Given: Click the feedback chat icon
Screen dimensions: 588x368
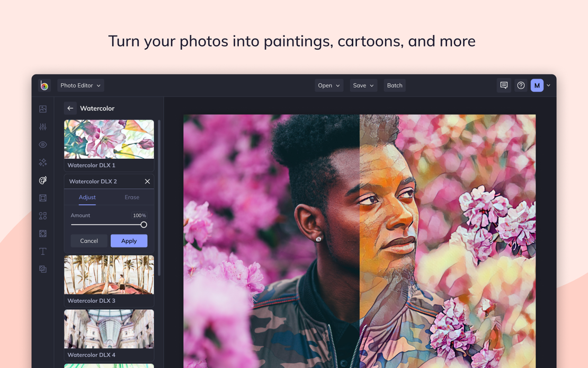Looking at the screenshot, I should [504, 85].
